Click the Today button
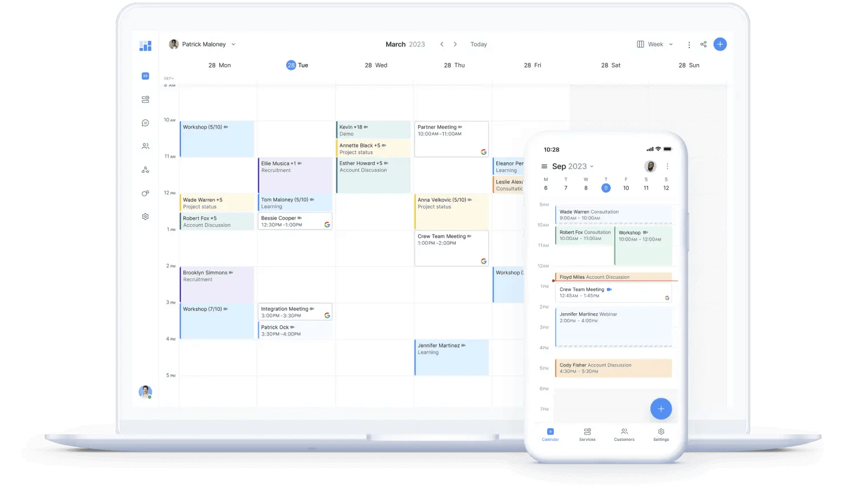 (x=479, y=45)
